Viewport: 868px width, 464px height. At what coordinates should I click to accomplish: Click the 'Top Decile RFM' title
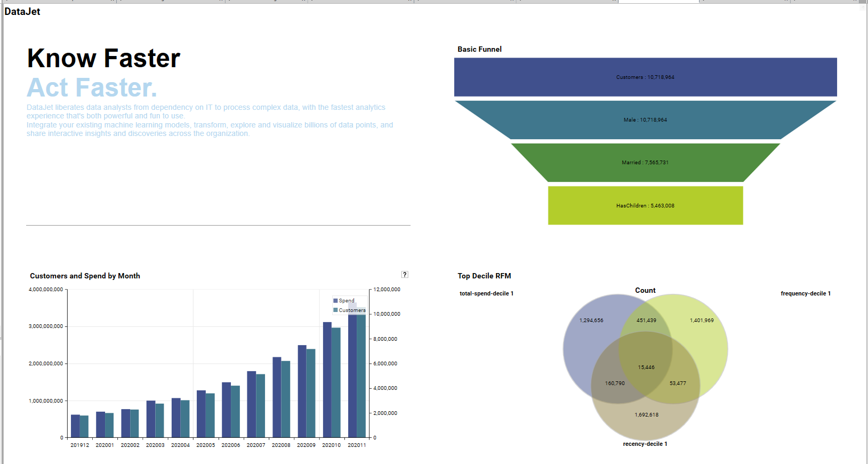click(484, 276)
